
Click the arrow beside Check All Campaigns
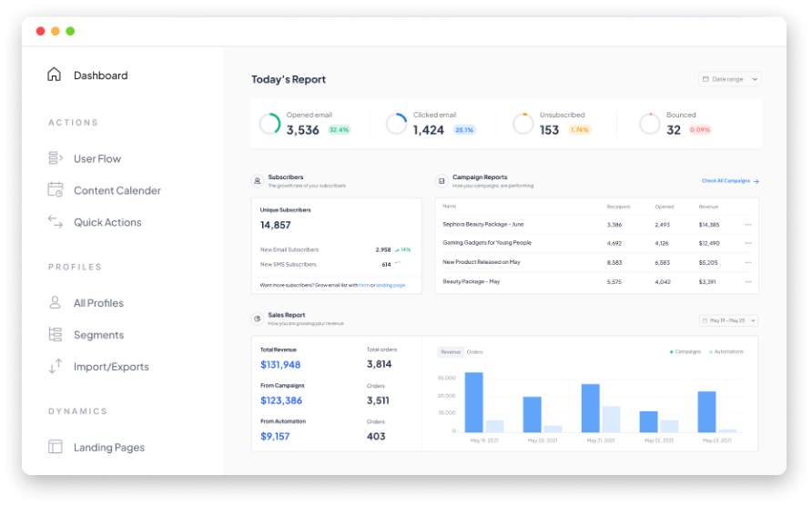pyautogui.click(x=756, y=181)
